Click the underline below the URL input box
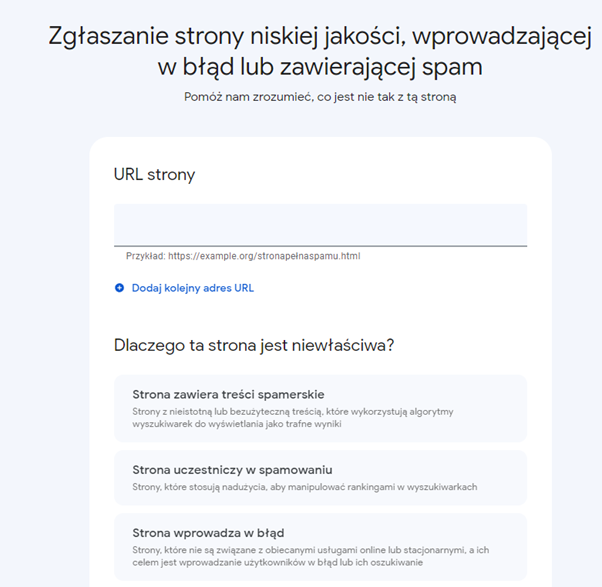Screen dimensions: 602x587 320,245
